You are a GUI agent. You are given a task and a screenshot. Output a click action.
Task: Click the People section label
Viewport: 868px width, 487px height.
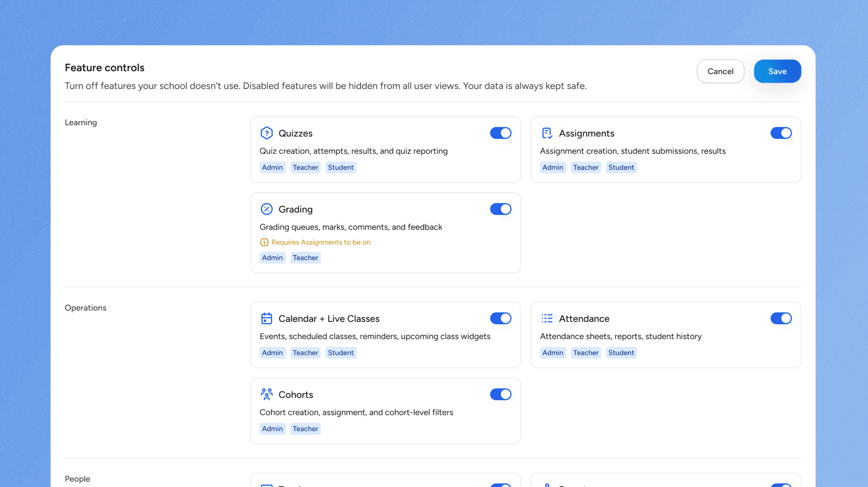click(77, 479)
